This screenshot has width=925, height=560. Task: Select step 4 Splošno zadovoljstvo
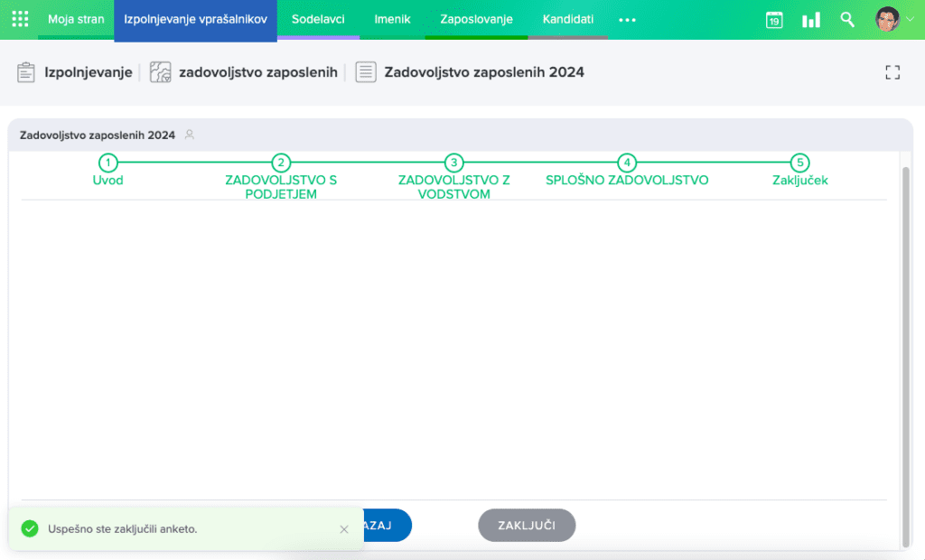627,163
